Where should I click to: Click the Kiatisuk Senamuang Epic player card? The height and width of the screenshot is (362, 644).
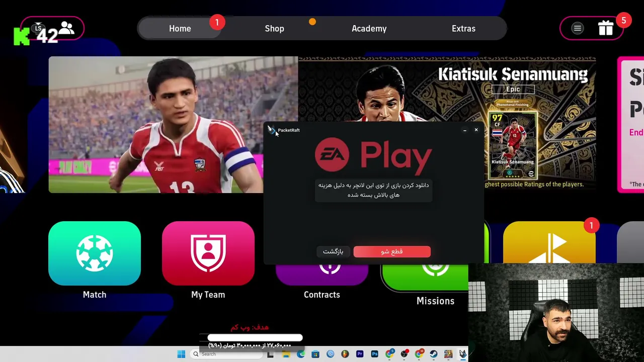513,146
